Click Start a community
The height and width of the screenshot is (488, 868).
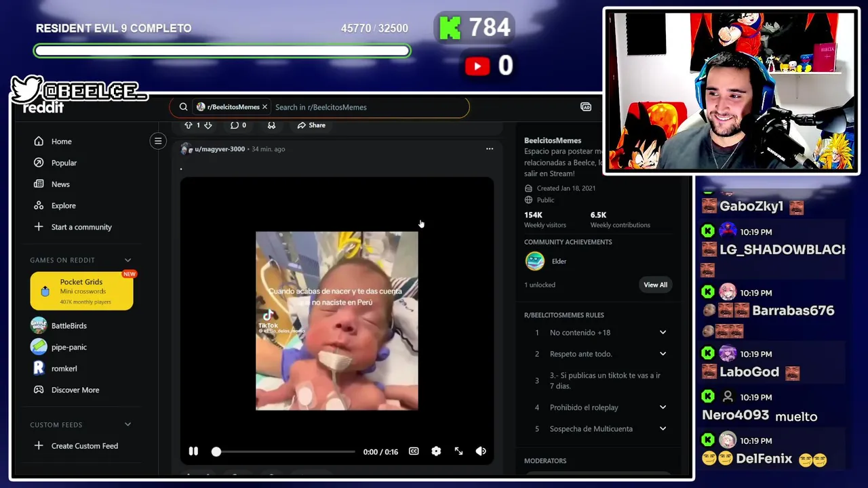81,227
